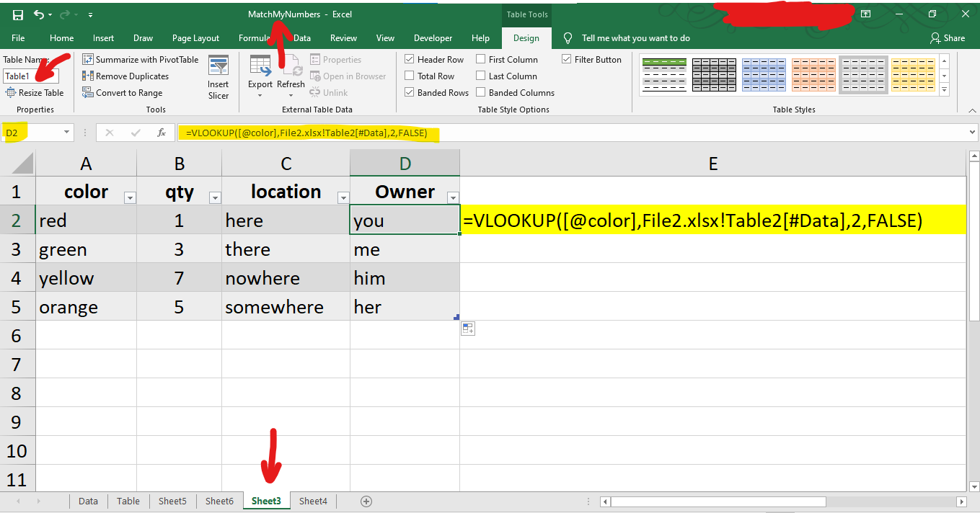Click the Undo arrow icon

[x=40, y=14]
